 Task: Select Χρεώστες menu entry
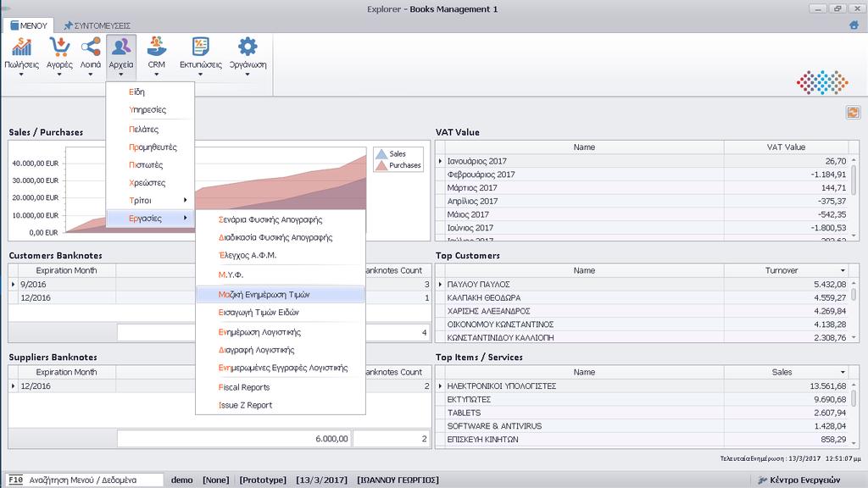pos(147,183)
